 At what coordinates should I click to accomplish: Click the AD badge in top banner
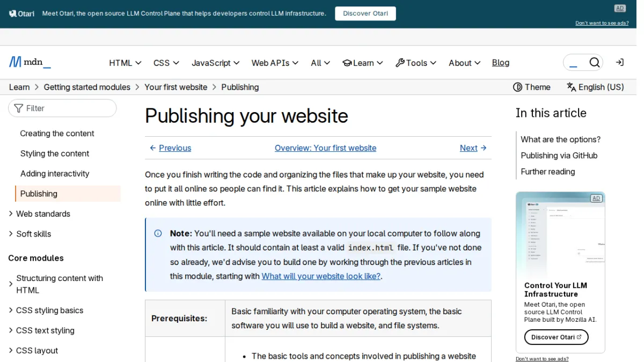tap(620, 8)
